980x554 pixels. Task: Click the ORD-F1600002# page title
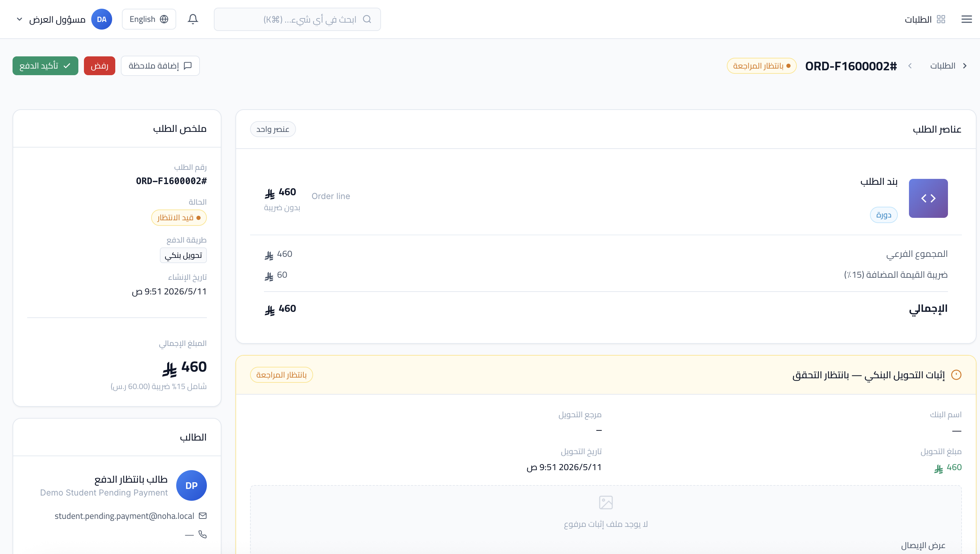click(851, 66)
